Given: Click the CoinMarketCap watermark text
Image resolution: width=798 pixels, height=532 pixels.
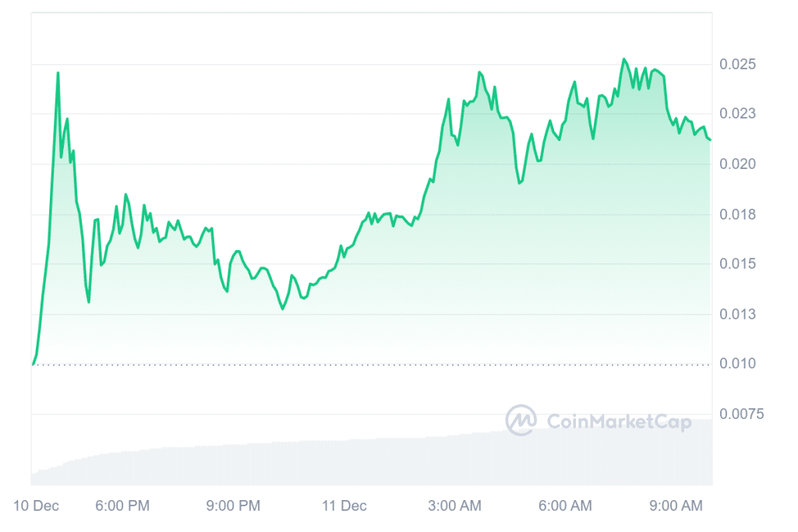Looking at the screenshot, I should pyautogui.click(x=619, y=421).
